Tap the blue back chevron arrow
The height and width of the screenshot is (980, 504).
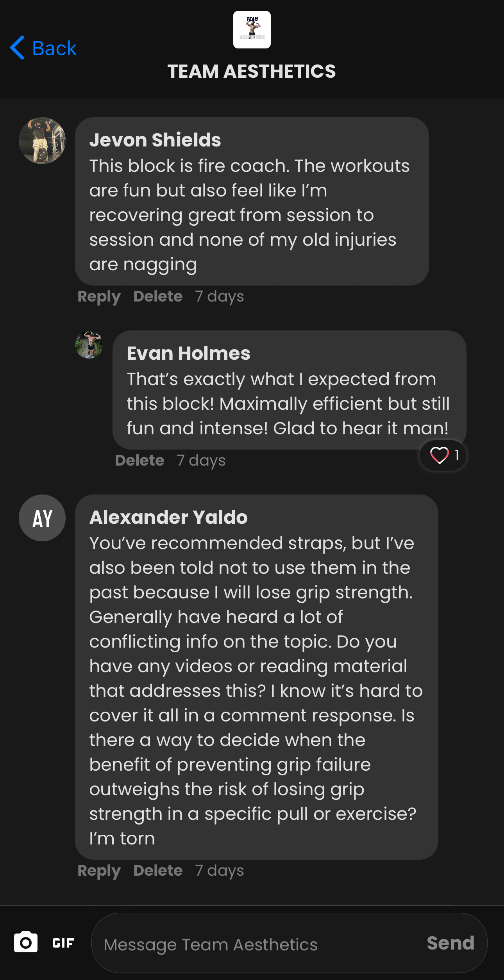[17, 48]
